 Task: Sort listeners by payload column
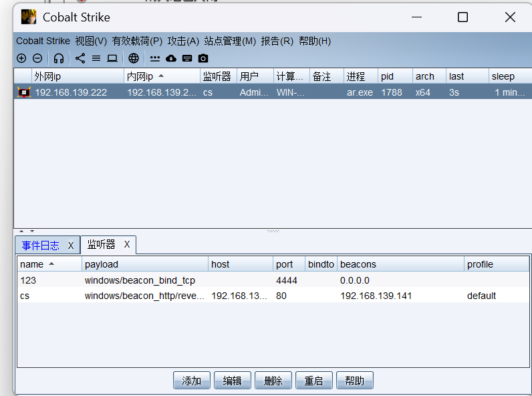[x=145, y=264]
